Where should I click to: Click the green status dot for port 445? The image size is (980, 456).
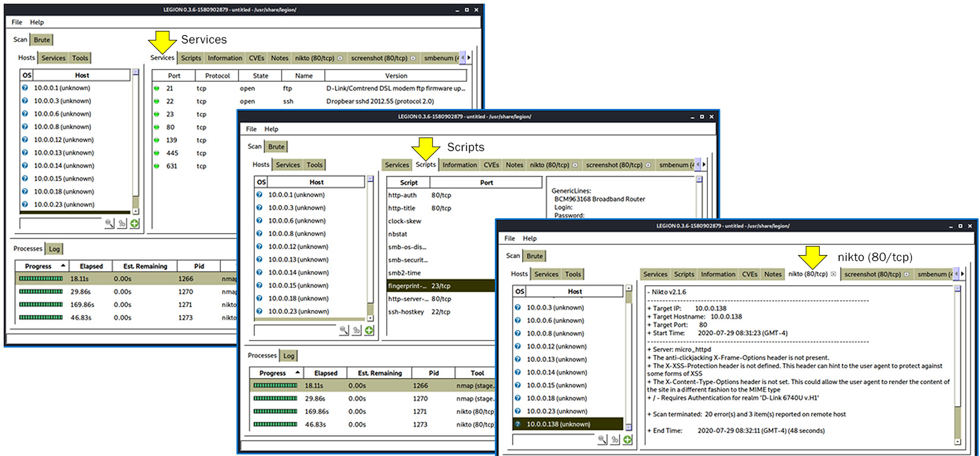tap(157, 153)
